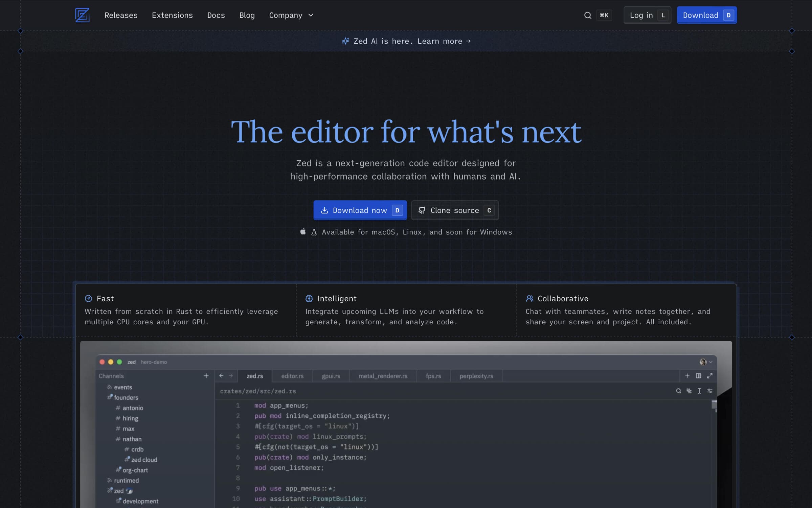Go to Docs
Screen dimensions: 812x508
(x=216, y=15)
